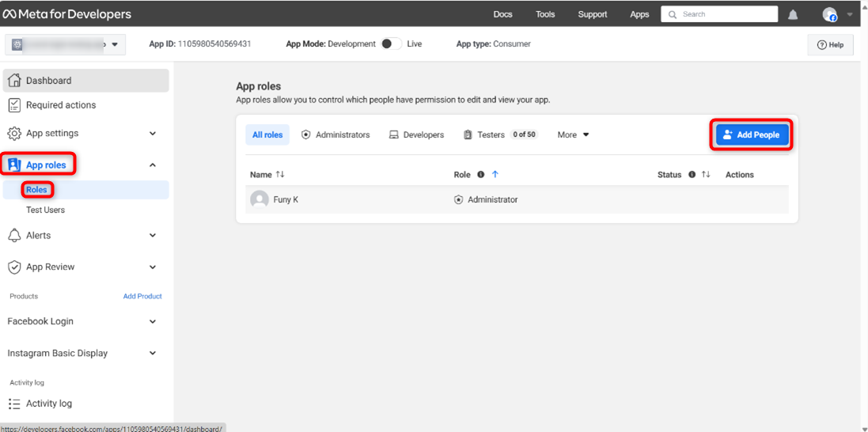
Task: Click the Role column info icon
Action: 480,174
